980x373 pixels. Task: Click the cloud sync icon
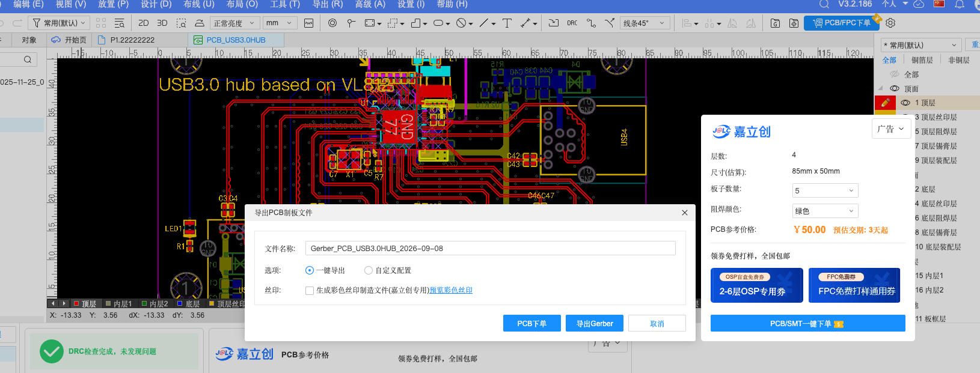pos(919,4)
